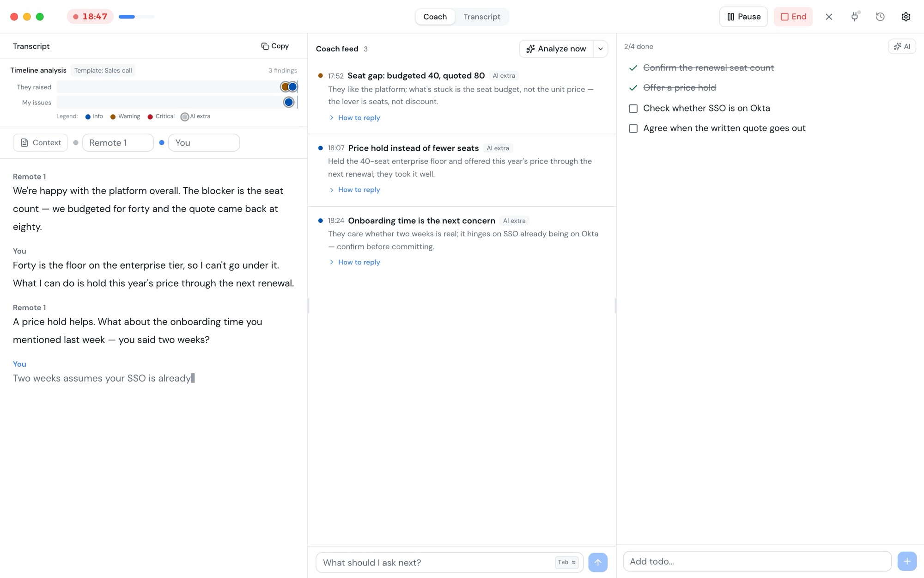This screenshot has width=924, height=578.
Task: Expand How to reply under Seat gap
Action: tap(354, 117)
